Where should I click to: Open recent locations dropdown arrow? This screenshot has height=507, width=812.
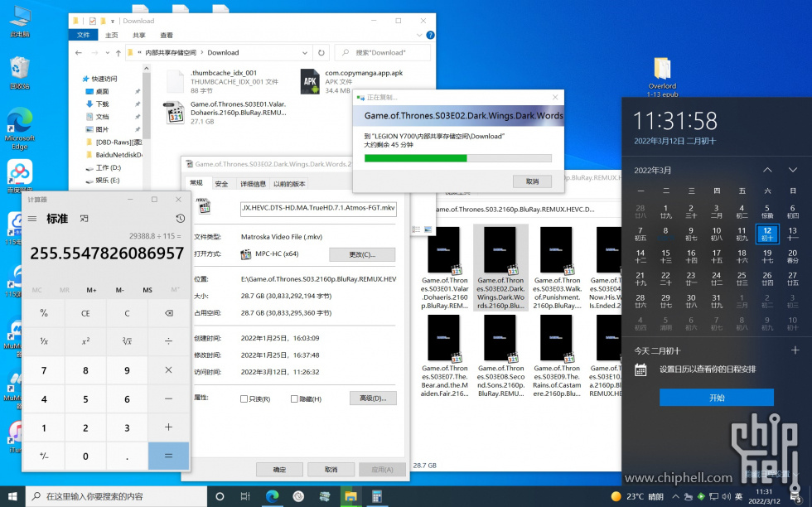click(x=107, y=53)
